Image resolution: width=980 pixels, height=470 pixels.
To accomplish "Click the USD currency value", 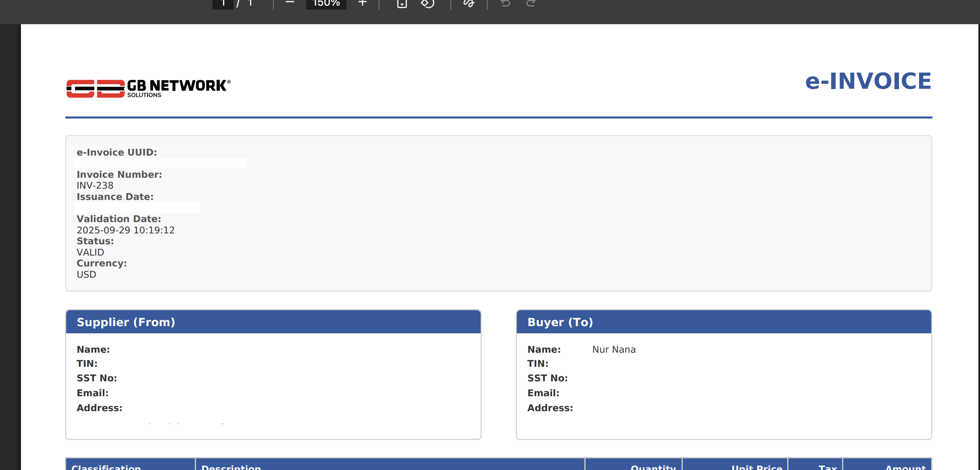I will click(x=86, y=275).
